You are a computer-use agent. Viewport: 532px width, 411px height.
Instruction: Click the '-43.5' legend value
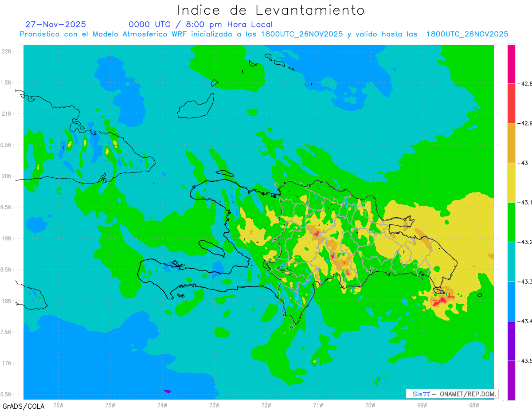coord(524,360)
